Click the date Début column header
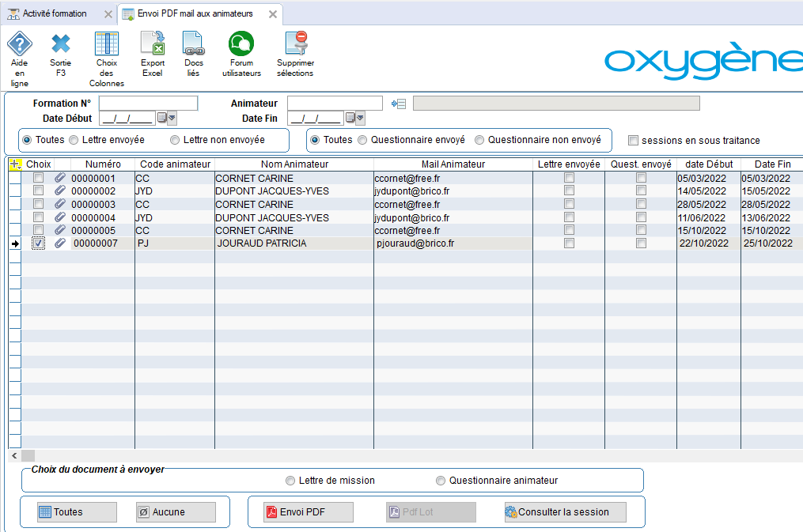This screenshot has width=803, height=532. [x=709, y=164]
